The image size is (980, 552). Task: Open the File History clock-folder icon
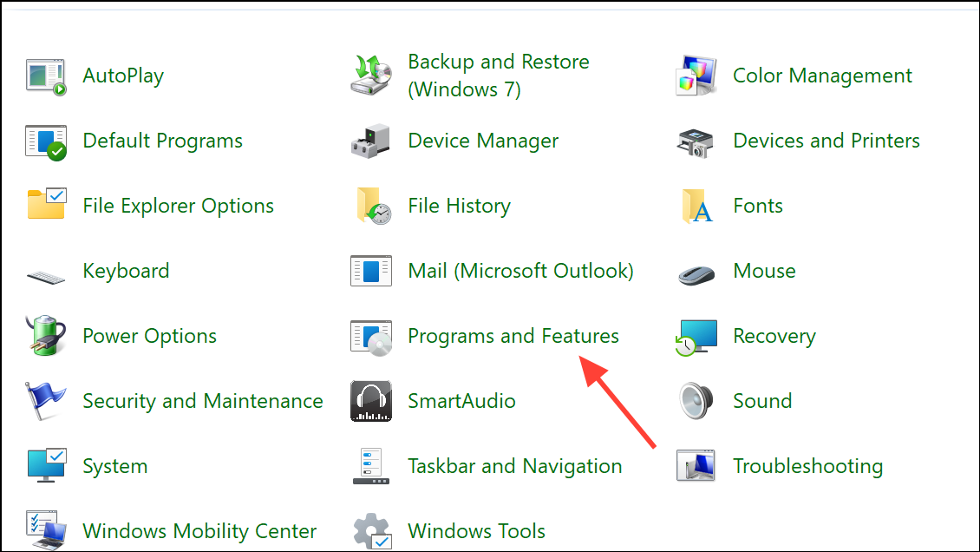[374, 206]
